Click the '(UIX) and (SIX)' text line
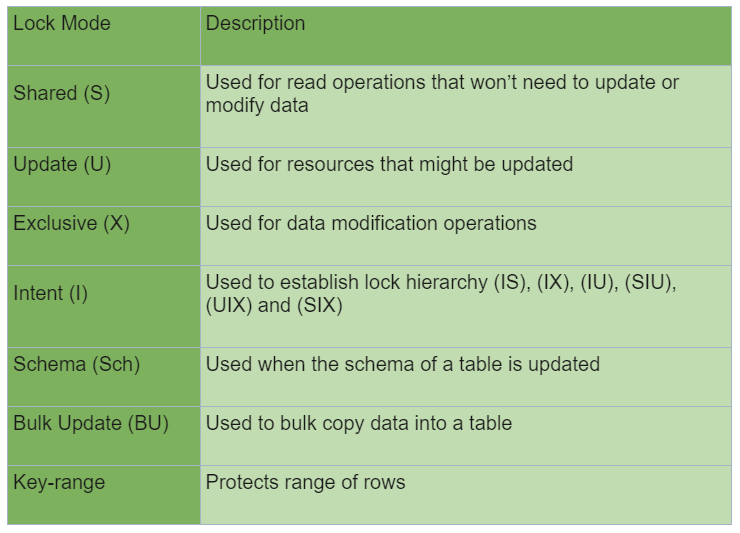The image size is (740, 533). click(x=274, y=305)
